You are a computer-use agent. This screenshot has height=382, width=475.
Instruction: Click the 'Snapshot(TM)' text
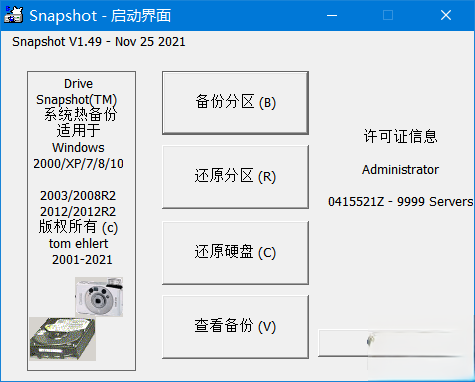[x=77, y=100]
